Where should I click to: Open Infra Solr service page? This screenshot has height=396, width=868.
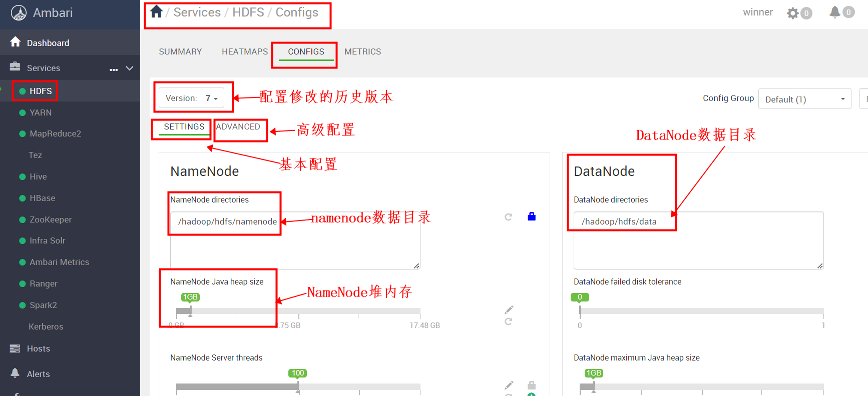point(48,240)
